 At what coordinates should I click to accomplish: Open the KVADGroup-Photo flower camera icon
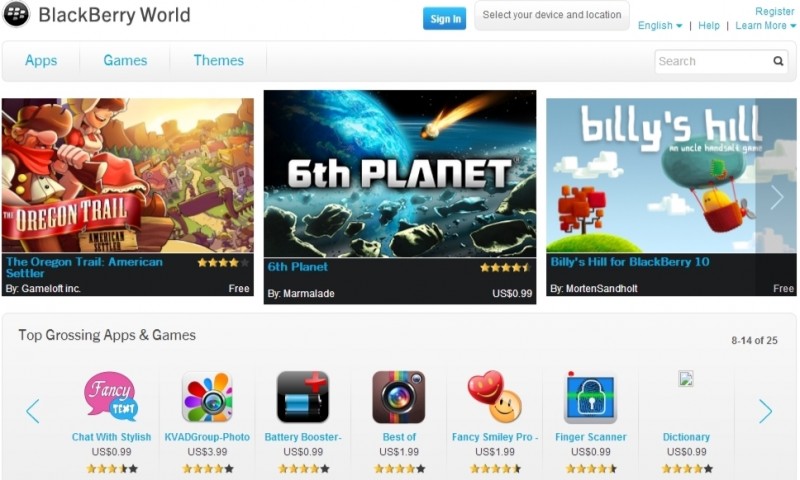[x=207, y=397]
